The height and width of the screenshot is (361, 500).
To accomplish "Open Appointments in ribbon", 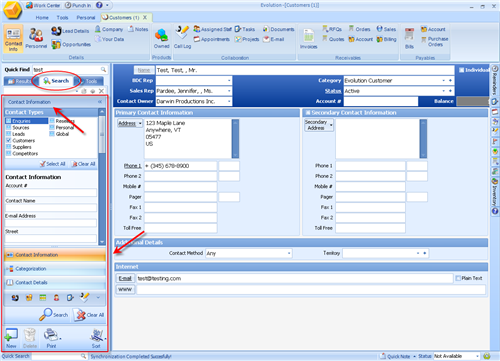I will (212, 39).
